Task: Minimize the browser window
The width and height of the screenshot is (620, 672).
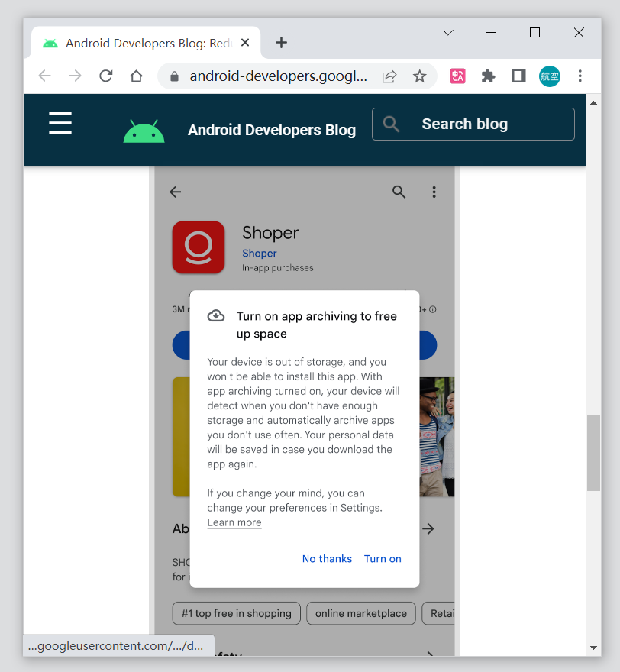Action: tap(491, 33)
